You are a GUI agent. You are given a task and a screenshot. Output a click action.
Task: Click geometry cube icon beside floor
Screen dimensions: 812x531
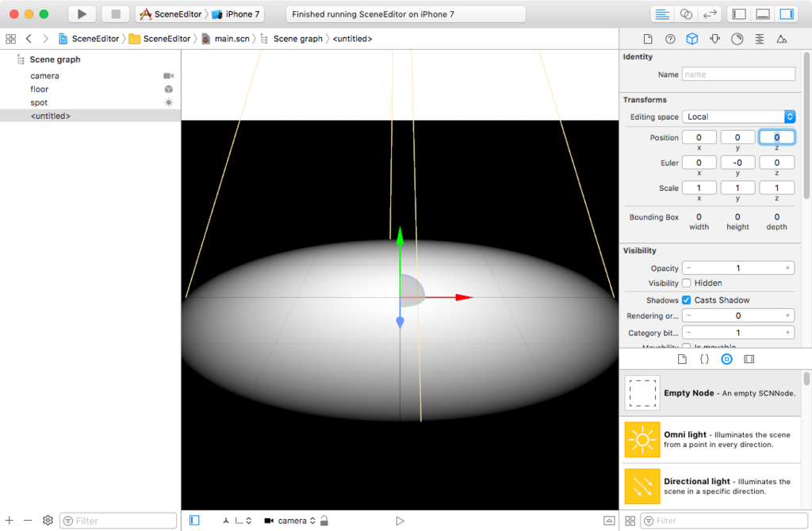[x=168, y=89]
